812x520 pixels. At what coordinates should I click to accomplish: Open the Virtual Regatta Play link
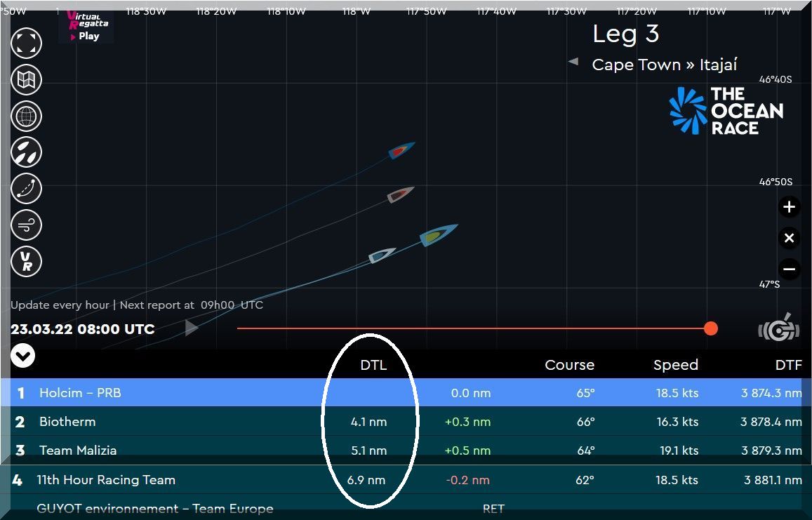point(86,27)
